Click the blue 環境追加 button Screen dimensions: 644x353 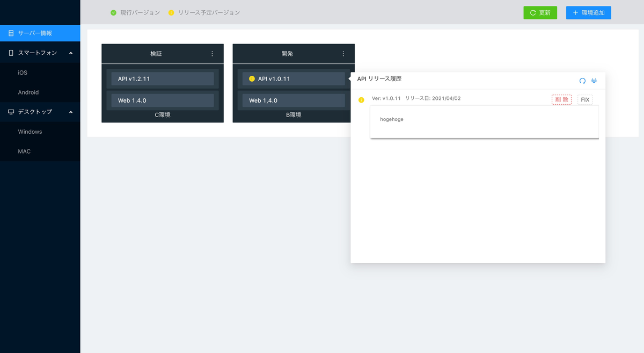589,12
